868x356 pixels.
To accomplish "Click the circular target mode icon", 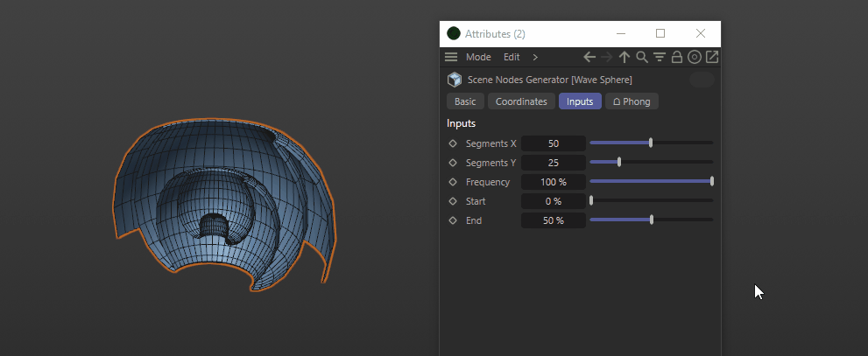I will pos(695,57).
